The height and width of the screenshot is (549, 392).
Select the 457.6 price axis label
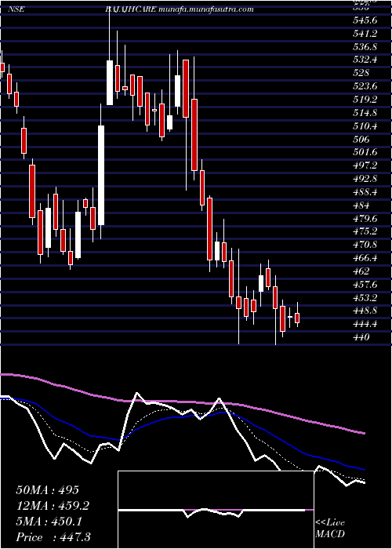coord(365,285)
